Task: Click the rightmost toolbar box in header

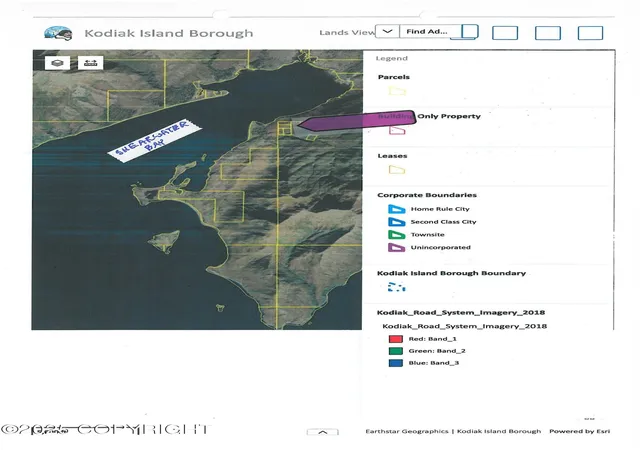Action: point(590,33)
